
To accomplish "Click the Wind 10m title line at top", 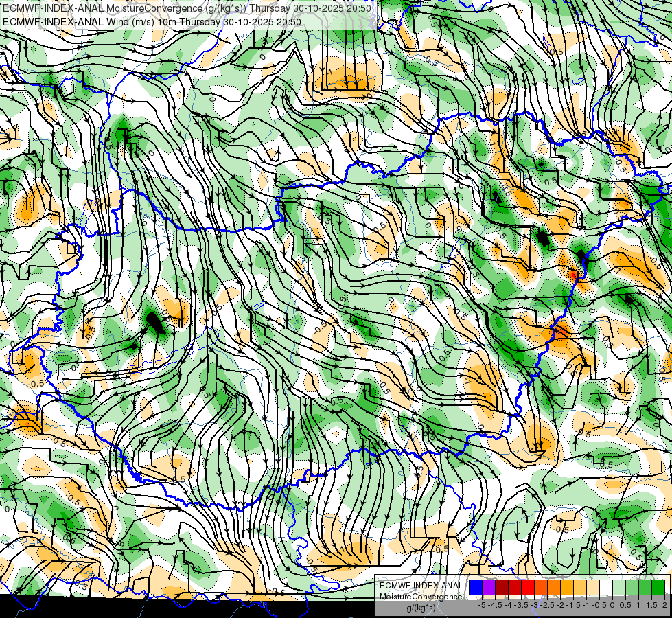I will tap(152, 22).
